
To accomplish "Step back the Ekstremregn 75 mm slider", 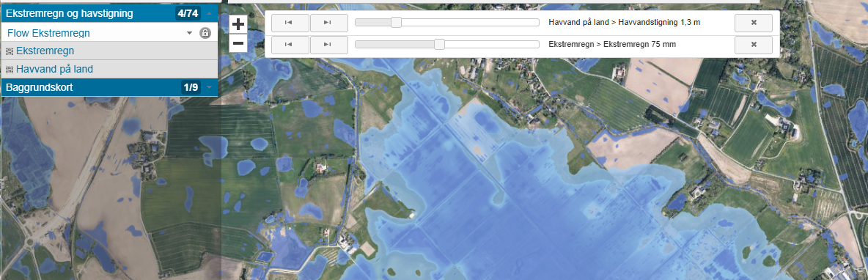I will pos(288,44).
